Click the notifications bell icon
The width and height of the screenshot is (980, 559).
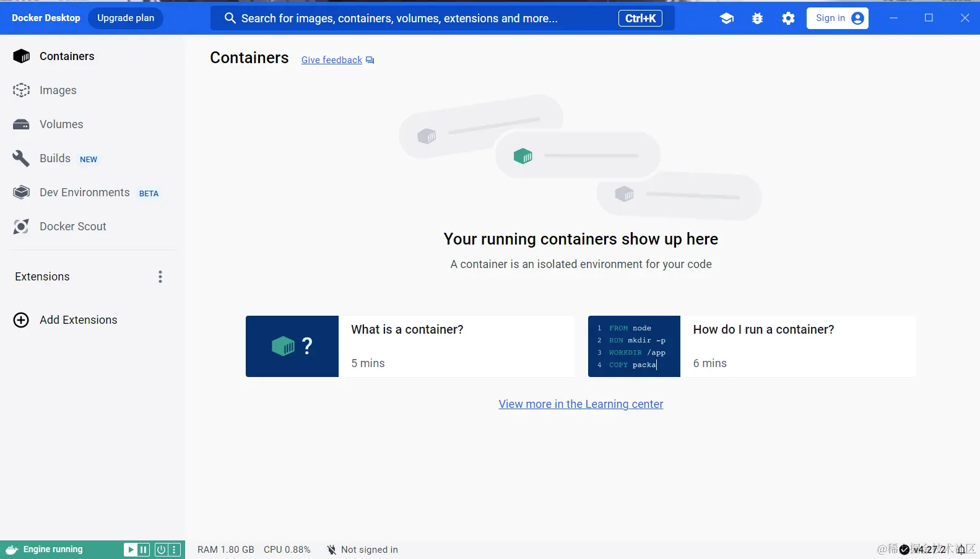(961, 550)
